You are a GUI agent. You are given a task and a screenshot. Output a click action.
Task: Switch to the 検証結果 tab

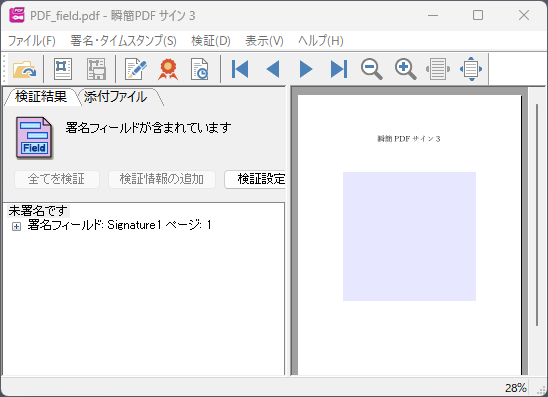(41, 96)
